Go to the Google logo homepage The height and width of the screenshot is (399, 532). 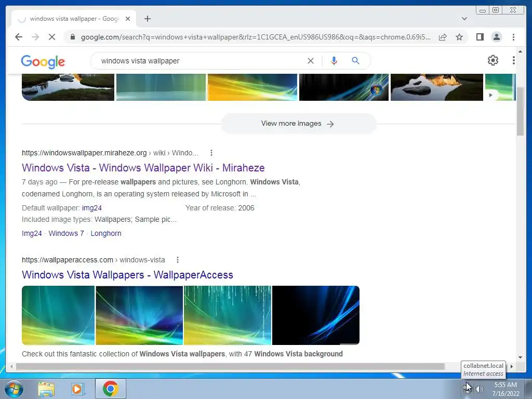click(43, 62)
